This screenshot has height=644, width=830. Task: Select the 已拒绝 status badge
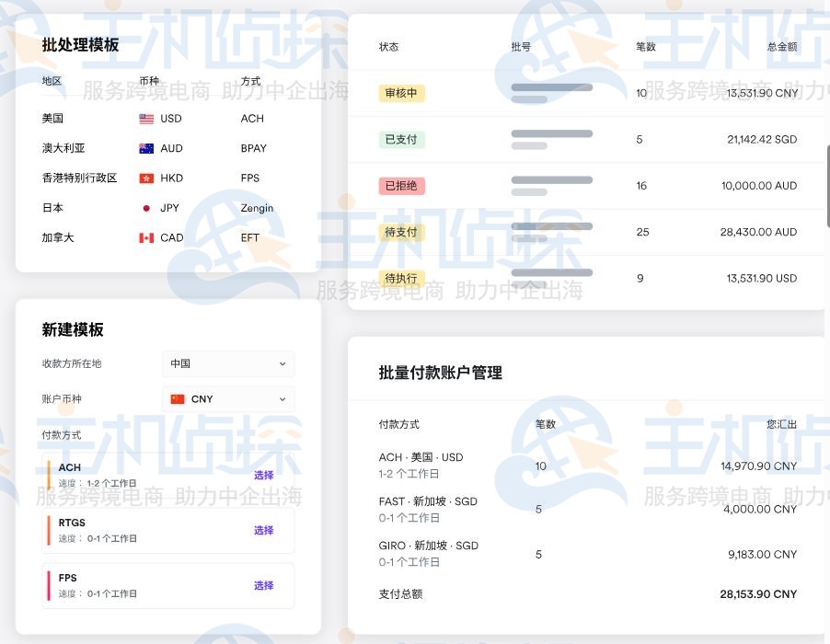pyautogui.click(x=400, y=185)
